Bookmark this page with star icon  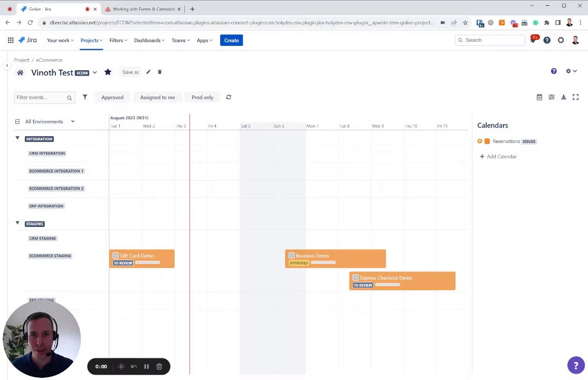click(x=466, y=23)
